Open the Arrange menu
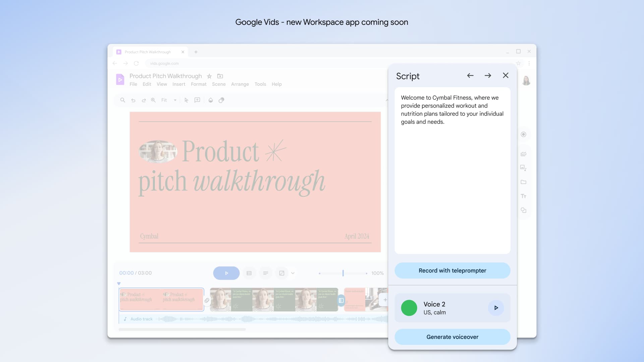Image resolution: width=644 pixels, height=362 pixels. coord(240,84)
